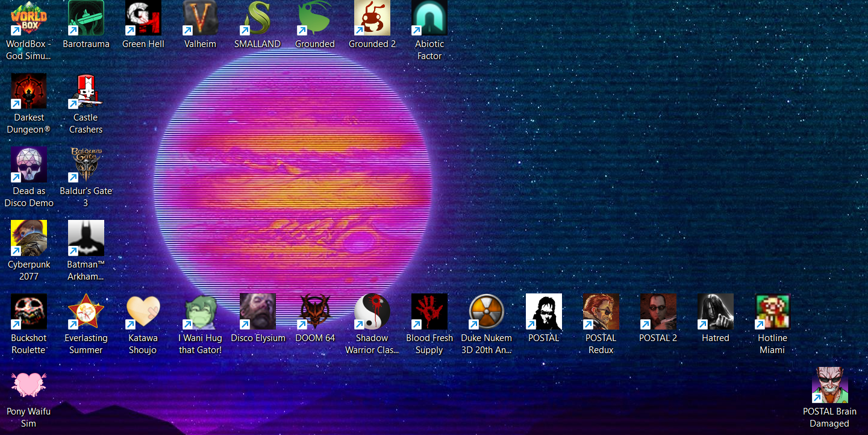Screen dimensions: 868x435
Task: Launch the Barotrauma desktop shortcut
Action: tap(86, 18)
